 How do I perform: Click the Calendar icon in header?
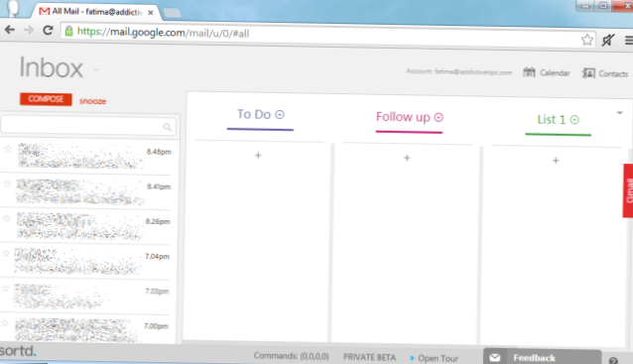[529, 72]
